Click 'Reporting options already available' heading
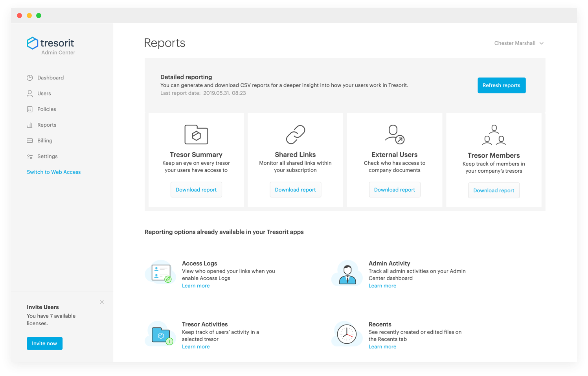588x376 pixels. pyautogui.click(x=224, y=232)
